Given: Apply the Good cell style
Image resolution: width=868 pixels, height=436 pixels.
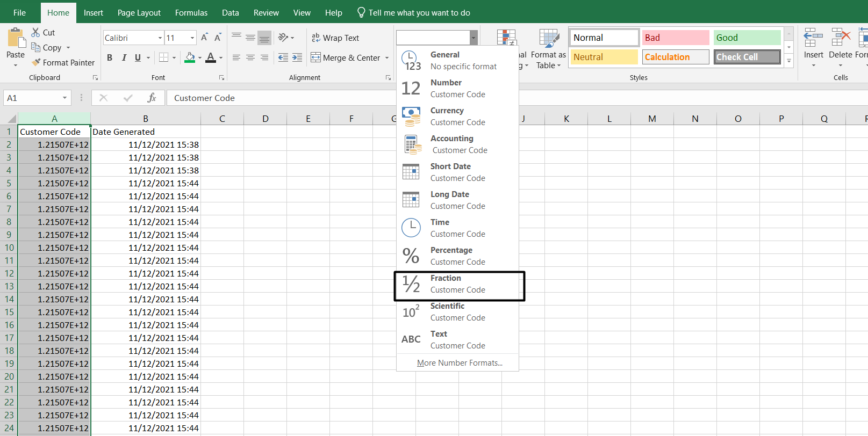Looking at the screenshot, I should (x=747, y=38).
